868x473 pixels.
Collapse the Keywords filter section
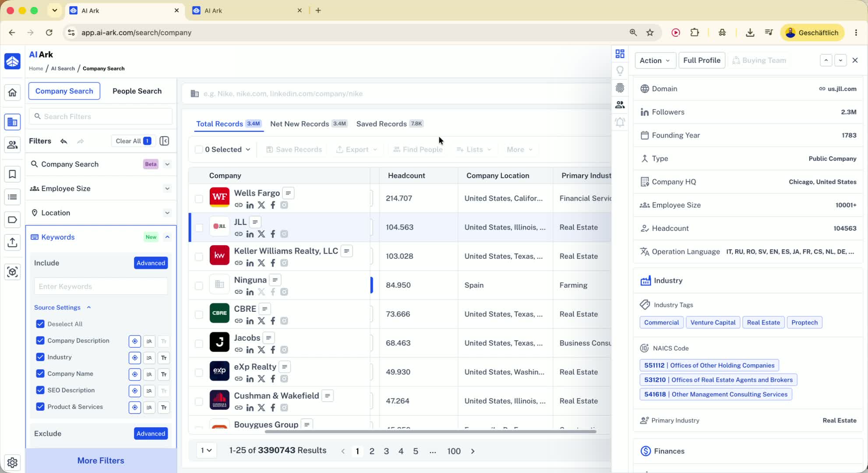coord(167,237)
